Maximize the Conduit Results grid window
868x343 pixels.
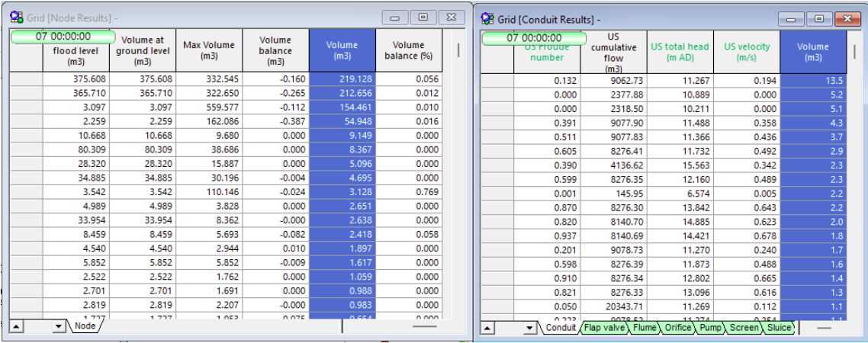pyautogui.click(x=820, y=19)
